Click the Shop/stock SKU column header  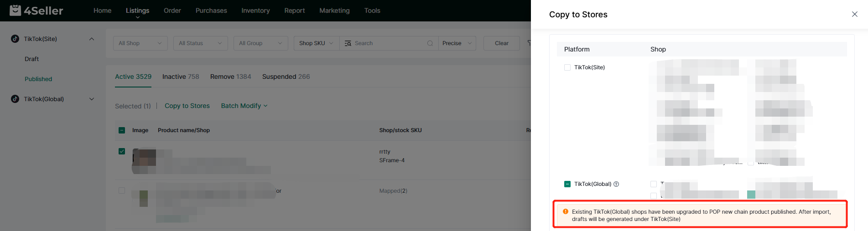pyautogui.click(x=400, y=130)
